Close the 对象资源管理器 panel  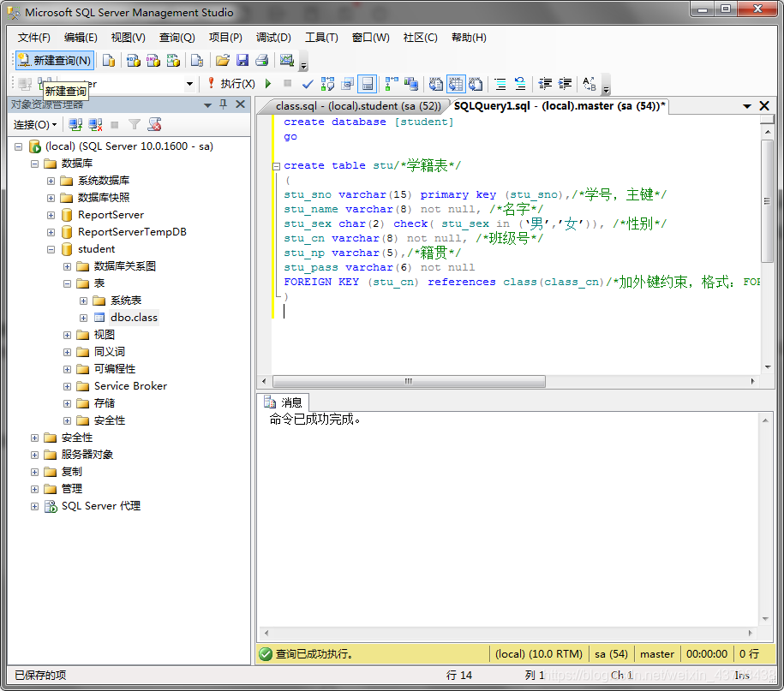tap(241, 104)
